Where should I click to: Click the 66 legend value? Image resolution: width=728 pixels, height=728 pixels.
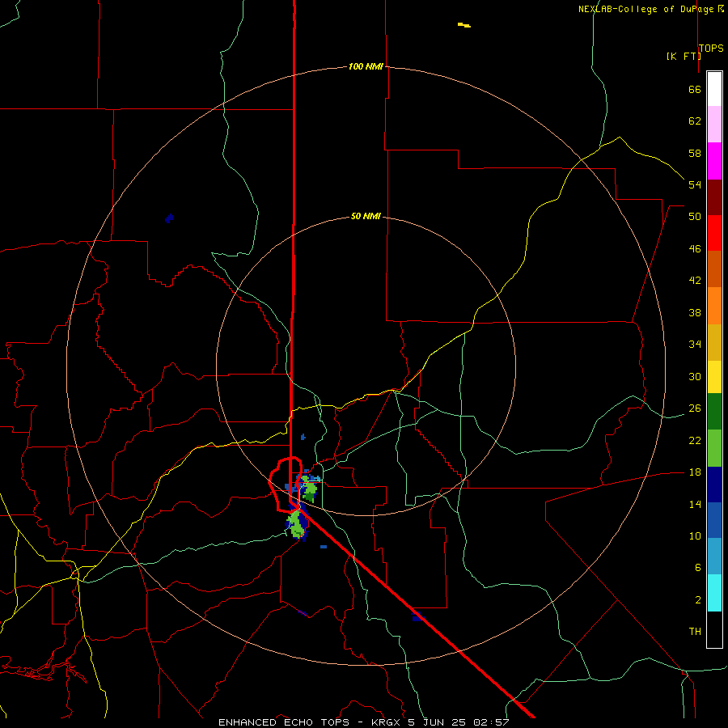pyautogui.click(x=695, y=90)
